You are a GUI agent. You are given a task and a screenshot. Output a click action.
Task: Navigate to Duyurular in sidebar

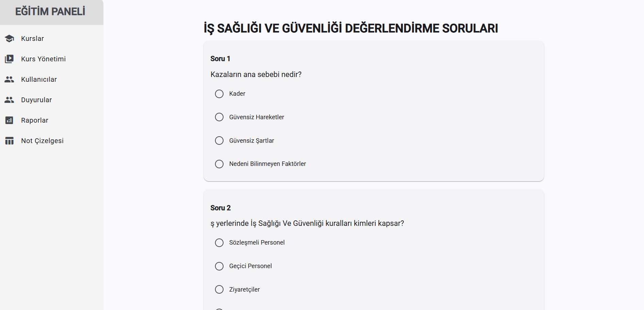click(36, 100)
